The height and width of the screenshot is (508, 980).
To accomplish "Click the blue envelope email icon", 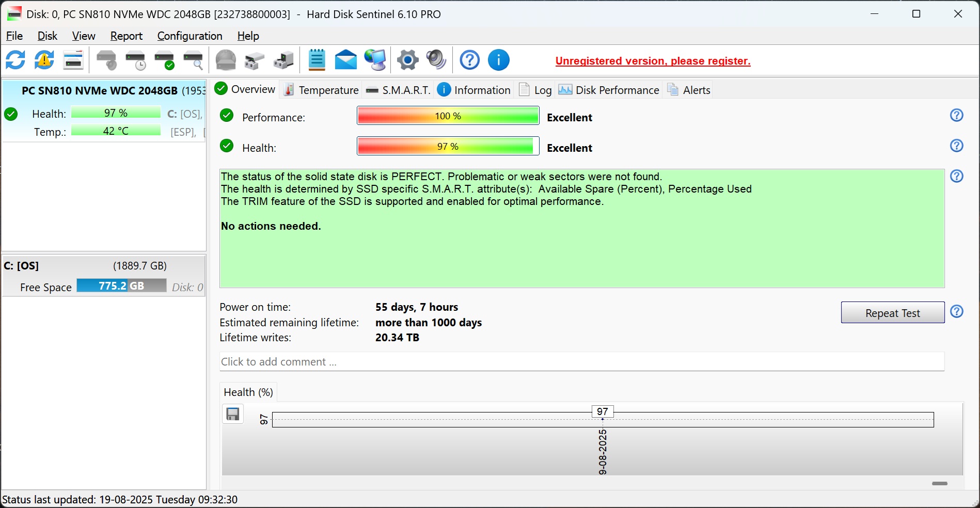I will point(346,60).
